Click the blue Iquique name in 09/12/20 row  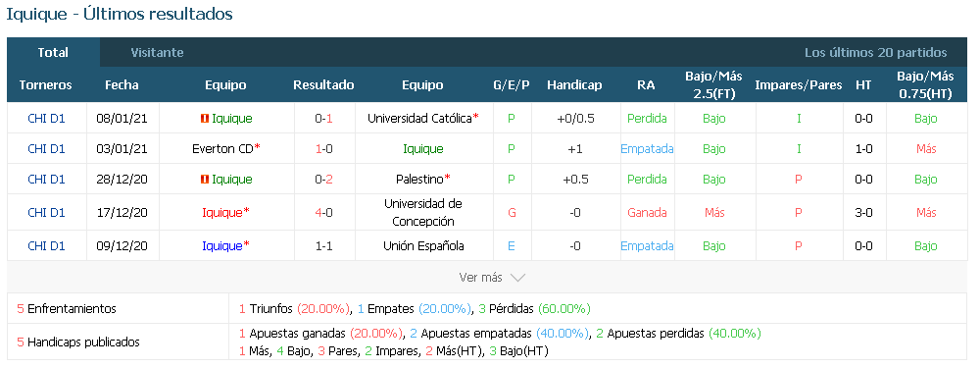pos(221,246)
